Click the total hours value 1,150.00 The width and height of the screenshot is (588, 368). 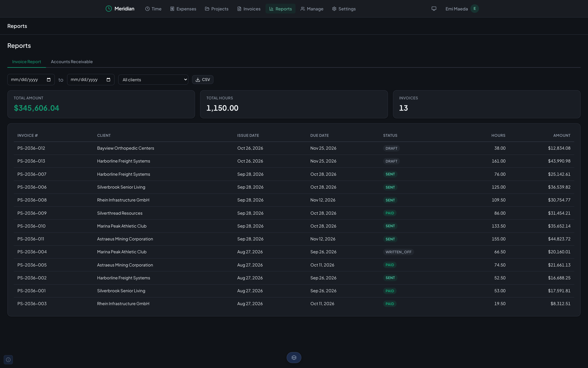point(223,108)
